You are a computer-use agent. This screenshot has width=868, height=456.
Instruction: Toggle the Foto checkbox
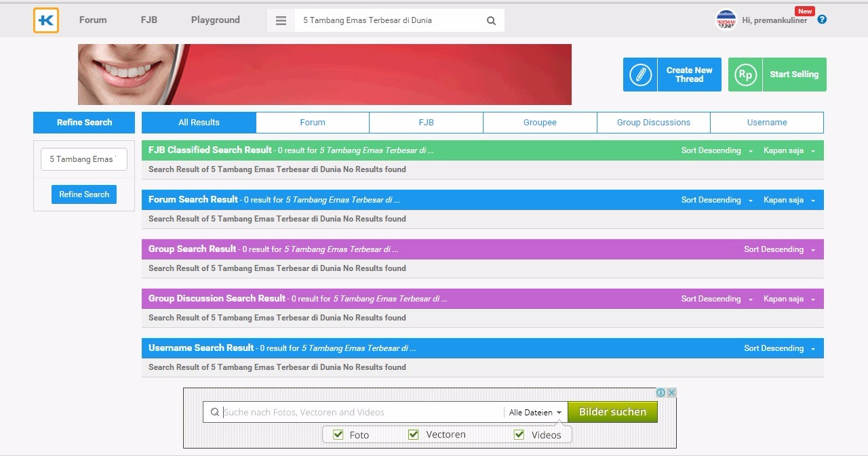338,434
